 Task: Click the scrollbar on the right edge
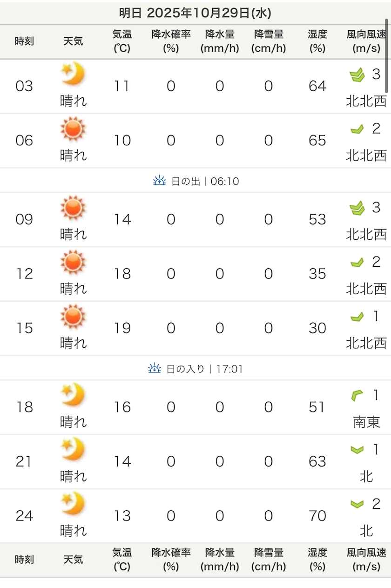coord(387,56)
